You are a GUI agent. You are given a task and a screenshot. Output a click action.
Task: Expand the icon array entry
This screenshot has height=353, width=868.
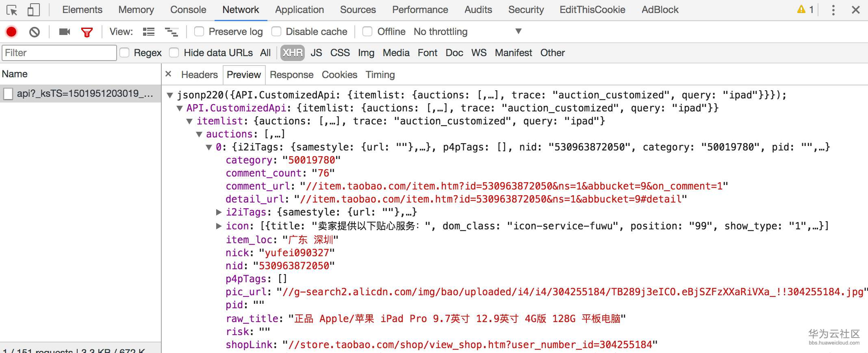[x=219, y=226]
